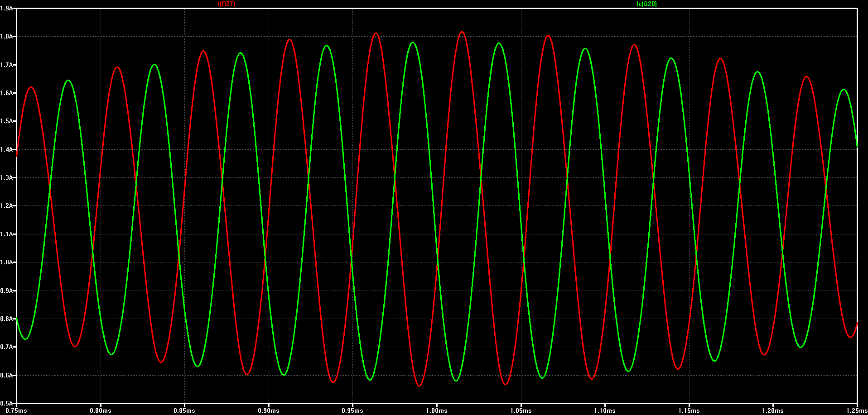
Task: Click the 1.05ms time axis label
Action: coord(521,411)
